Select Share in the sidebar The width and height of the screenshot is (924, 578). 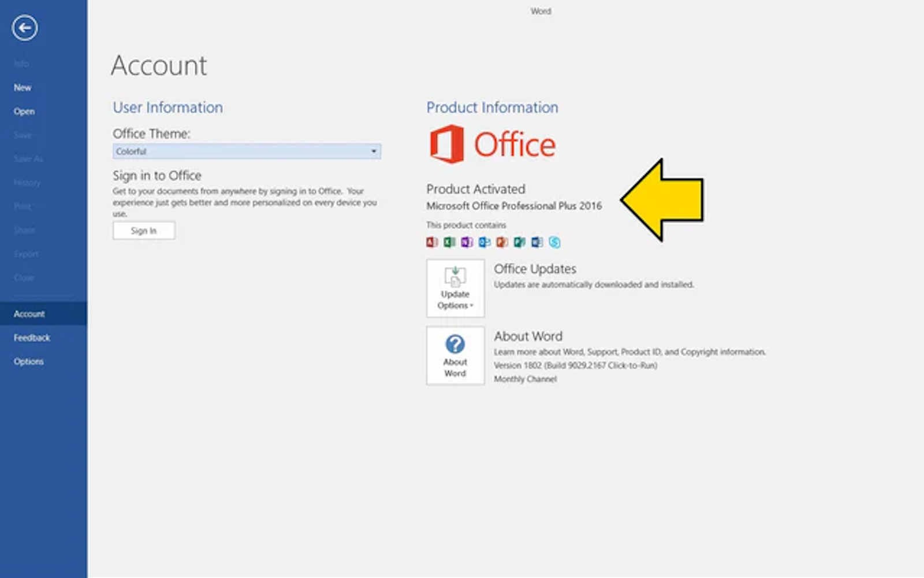(24, 230)
